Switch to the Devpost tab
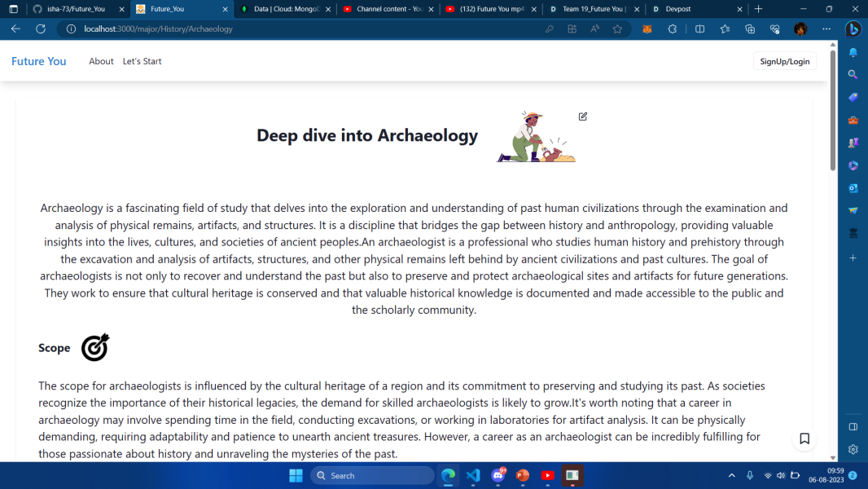 696,9
